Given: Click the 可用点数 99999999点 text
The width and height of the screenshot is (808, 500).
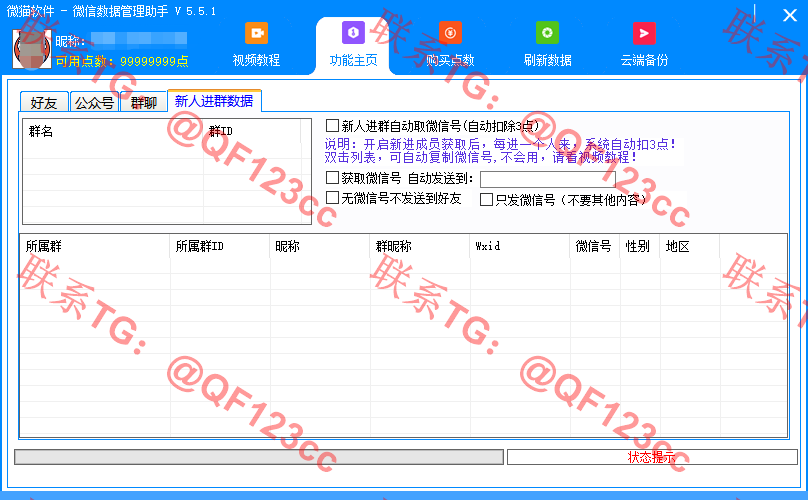Looking at the screenshot, I should (x=122, y=61).
